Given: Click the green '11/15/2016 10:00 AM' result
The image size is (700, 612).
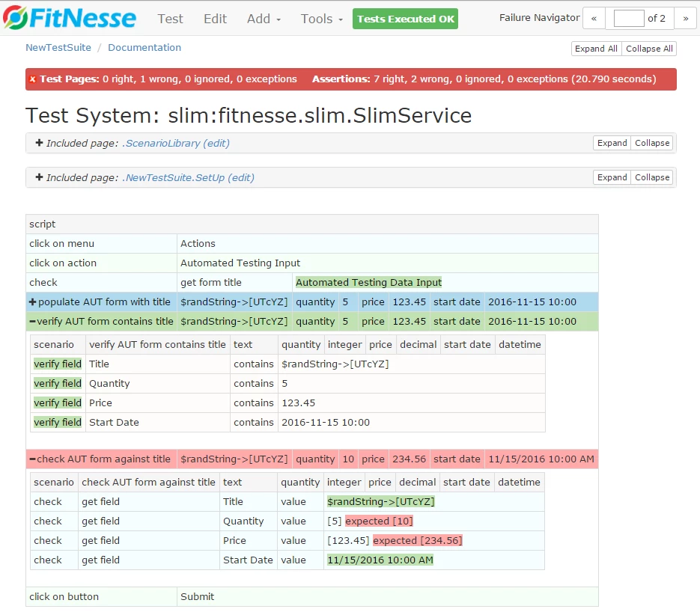Looking at the screenshot, I should pyautogui.click(x=380, y=560).
